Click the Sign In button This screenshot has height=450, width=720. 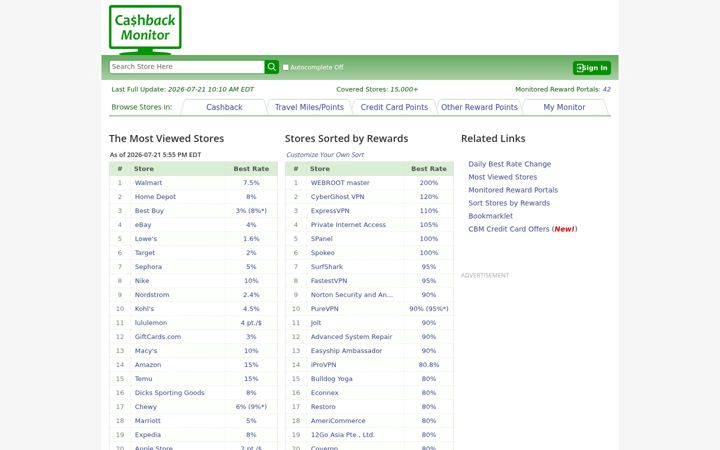point(591,68)
